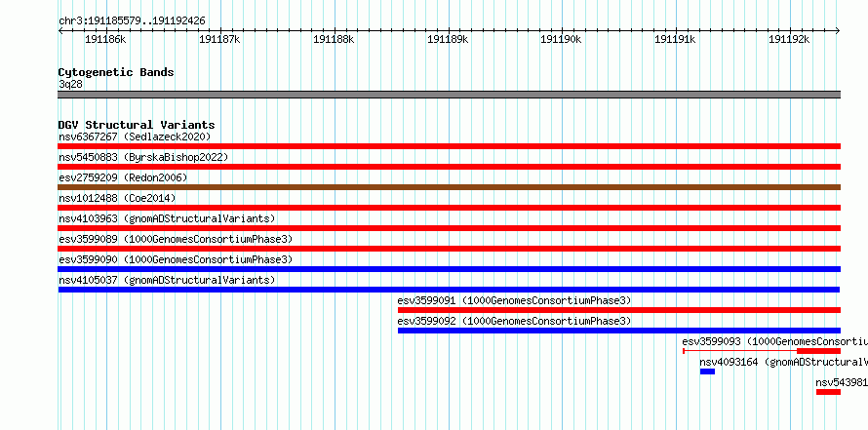Click the 191188k ruler position
Image resolution: width=868 pixels, height=430 pixels.
tap(334, 39)
